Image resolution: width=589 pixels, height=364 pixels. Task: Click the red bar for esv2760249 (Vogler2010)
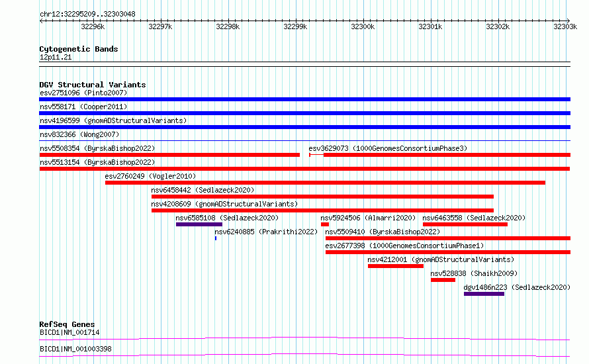tap(326, 183)
